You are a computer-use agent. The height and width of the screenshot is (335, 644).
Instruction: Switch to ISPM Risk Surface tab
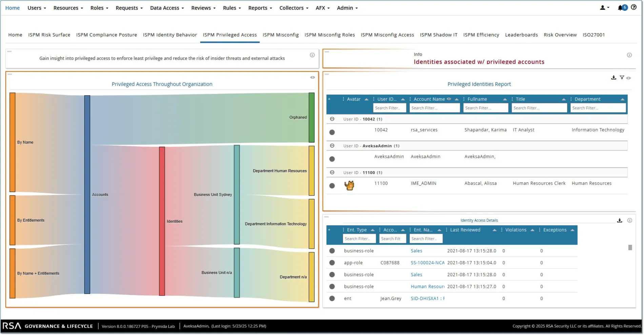(49, 35)
